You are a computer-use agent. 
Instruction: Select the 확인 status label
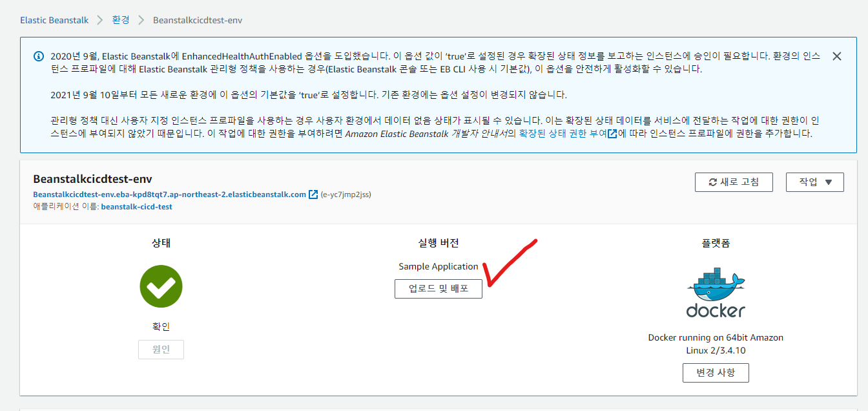point(161,327)
